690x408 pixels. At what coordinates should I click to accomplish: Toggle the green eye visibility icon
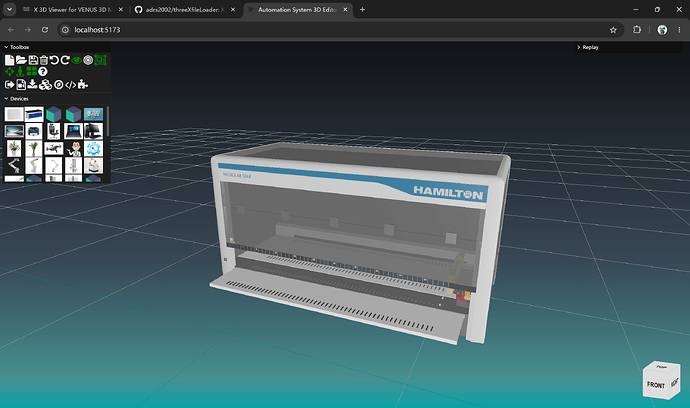pyautogui.click(x=77, y=60)
